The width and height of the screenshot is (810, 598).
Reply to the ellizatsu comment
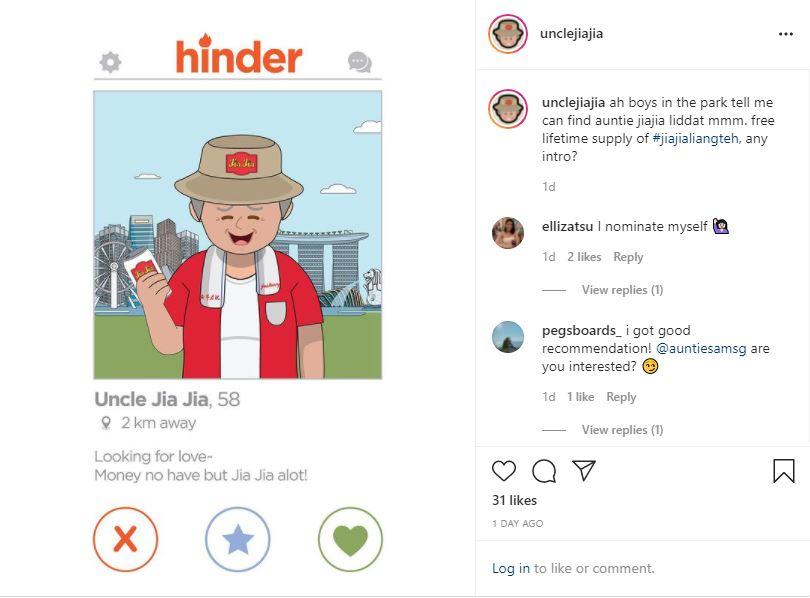point(628,257)
